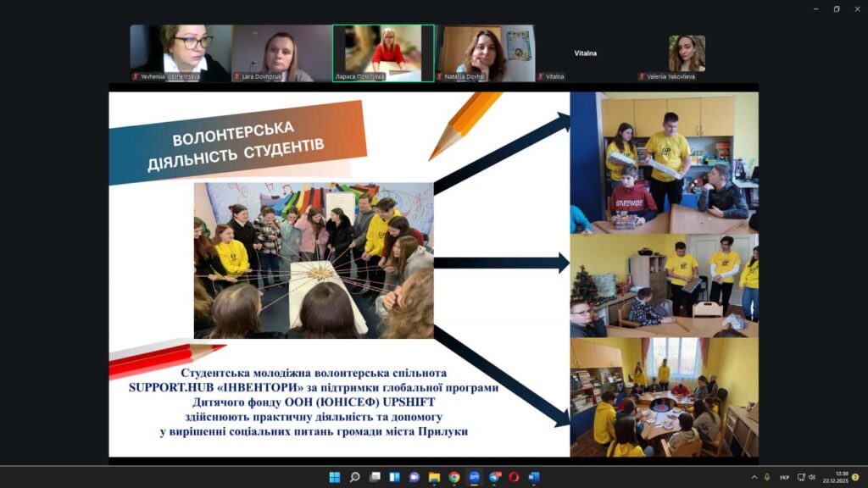Switch the УКР input language indicator
Image resolution: width=868 pixels, height=488 pixels.
[x=784, y=477]
